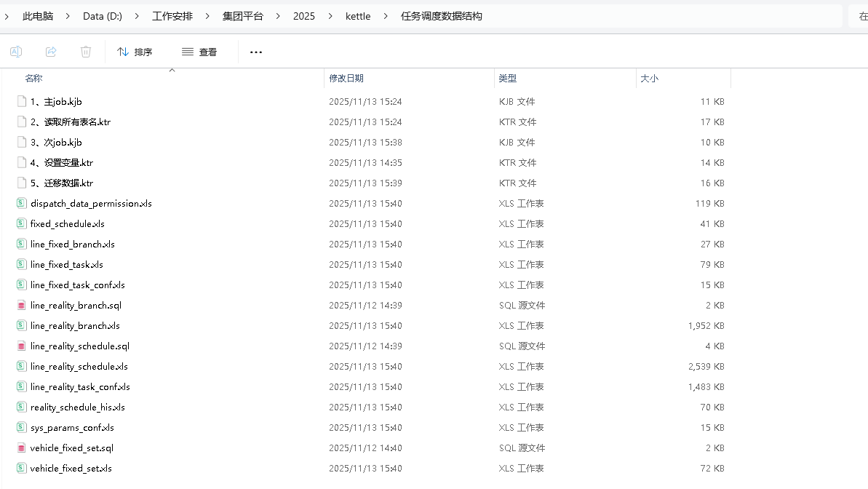Click SQL icon of line_reality_branch.sql
868x489 pixels.
point(21,305)
